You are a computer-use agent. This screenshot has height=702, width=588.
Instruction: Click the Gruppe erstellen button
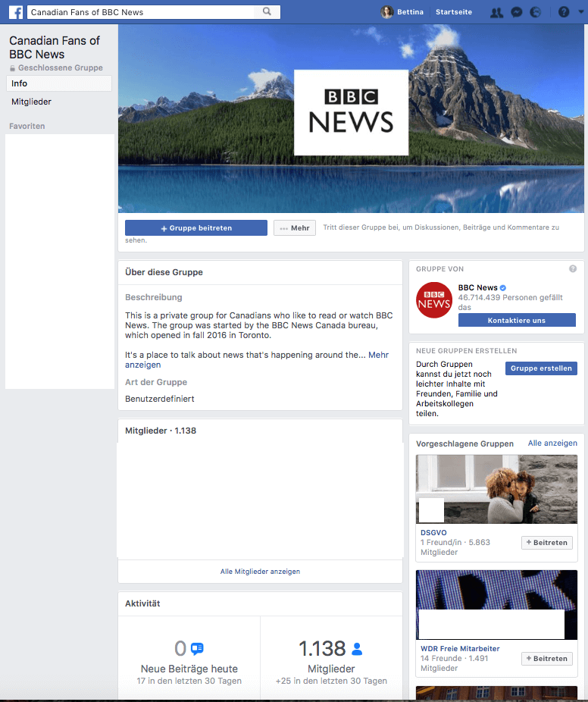(541, 368)
